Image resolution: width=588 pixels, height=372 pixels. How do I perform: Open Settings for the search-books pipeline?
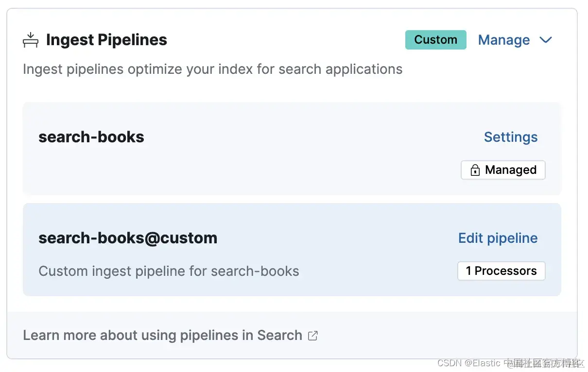coord(510,137)
